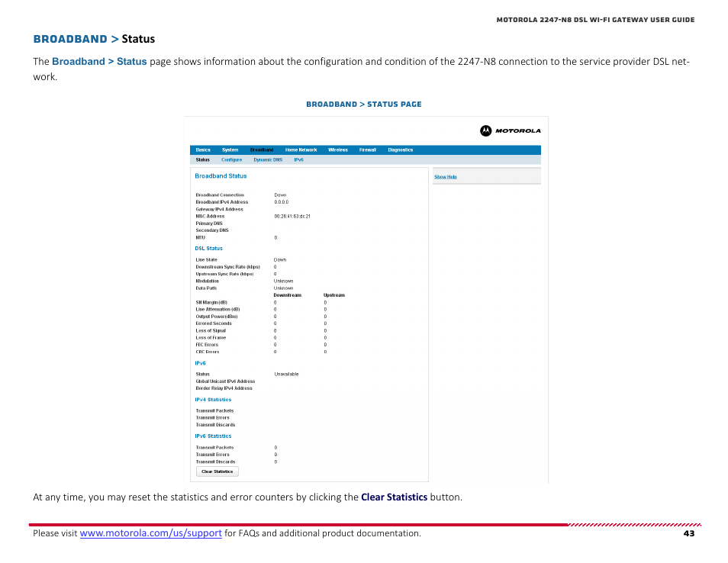Open the Configure sub-tab
This screenshot has height=563, width=728.
[x=231, y=159]
